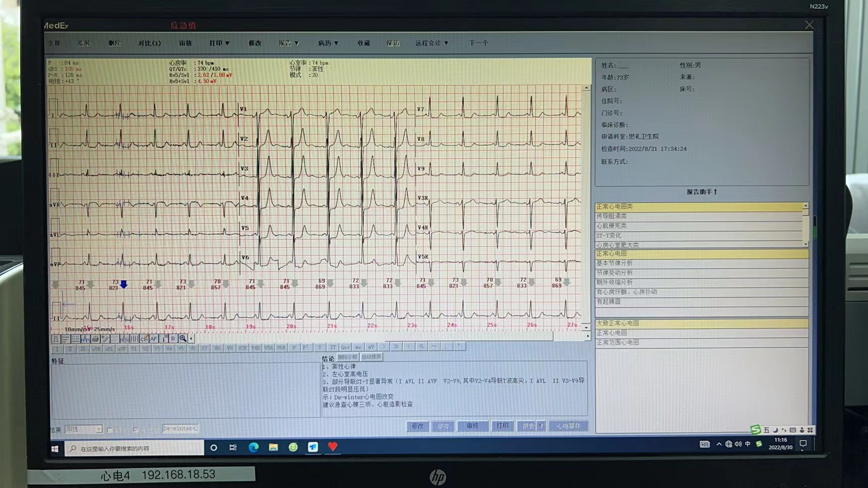Click the 心电事件 button
Screen dimensions: 868x488
[x=568, y=426]
